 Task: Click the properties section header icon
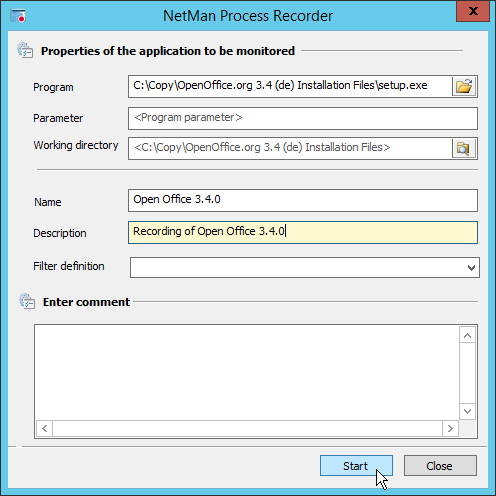pos(25,50)
